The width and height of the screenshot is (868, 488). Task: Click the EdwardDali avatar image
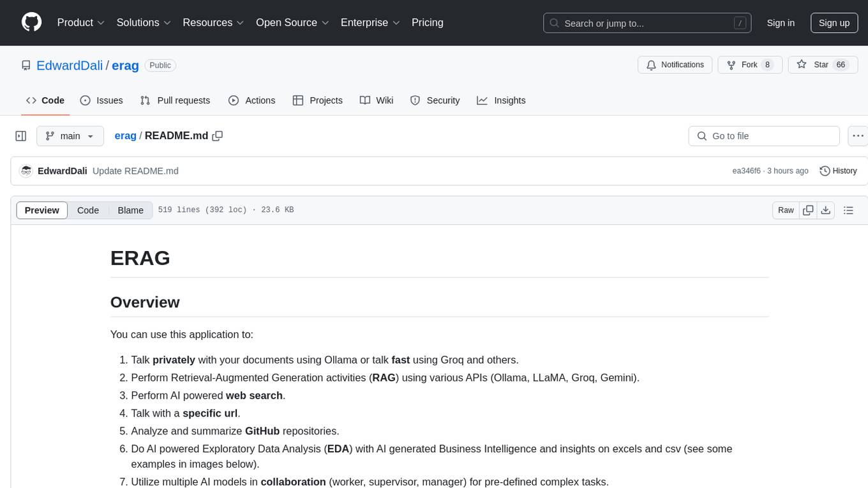pos(26,171)
